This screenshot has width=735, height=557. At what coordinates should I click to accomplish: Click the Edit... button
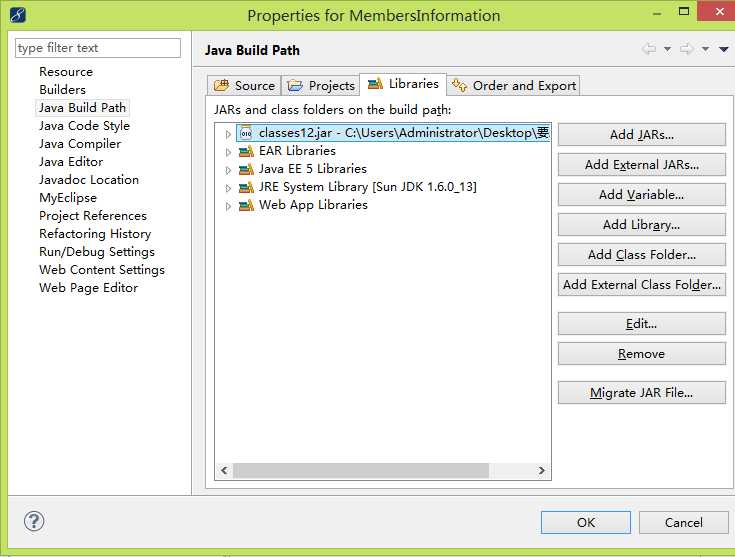click(x=642, y=324)
